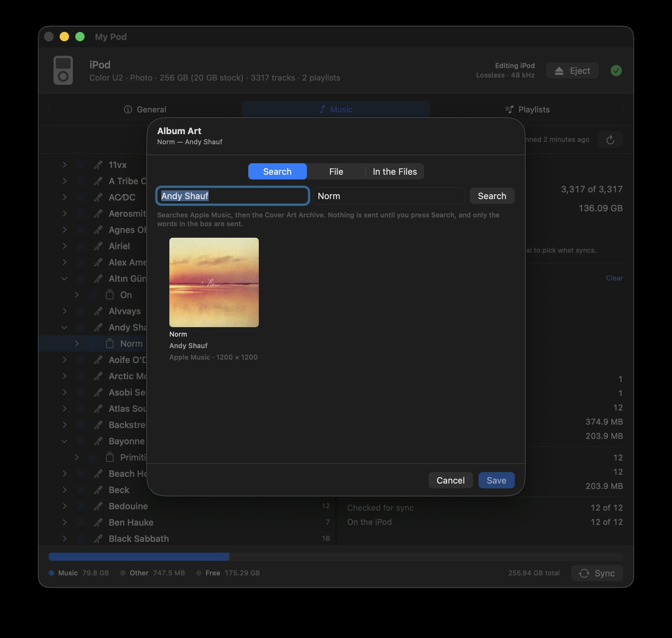Expand the 11vx artist row
Screen dimensions: 672x638
click(x=65, y=165)
